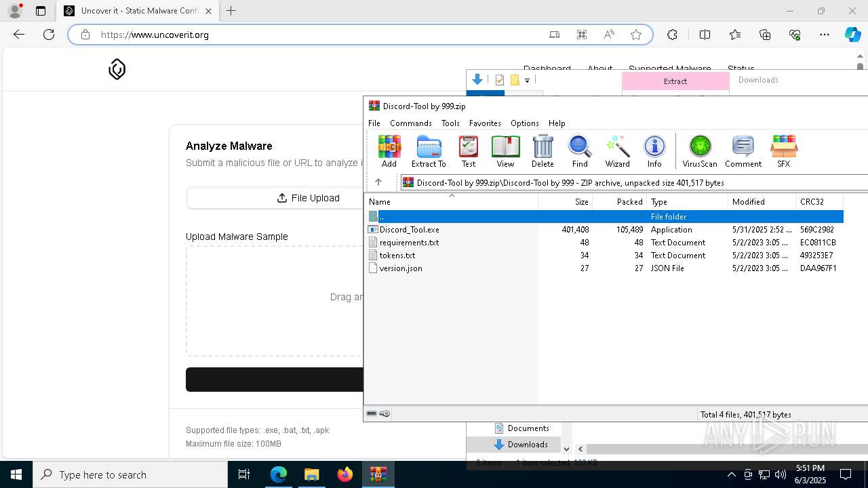Open Edge settings and more menu

coord(825,35)
